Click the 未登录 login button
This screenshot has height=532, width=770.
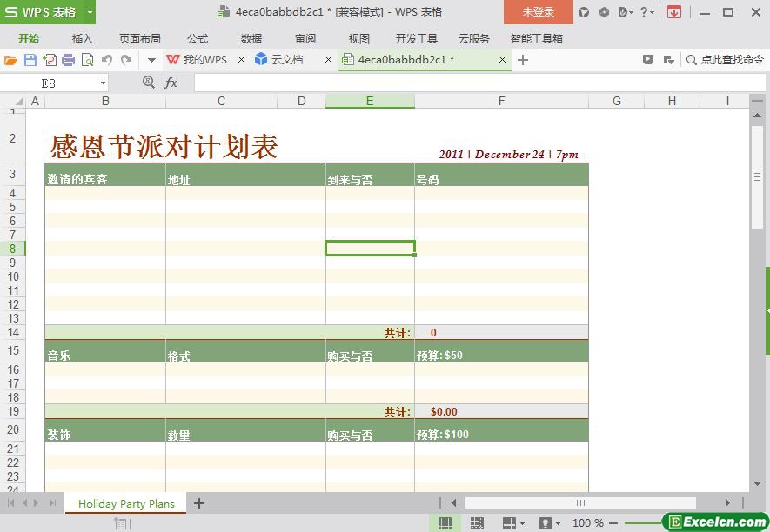(538, 12)
